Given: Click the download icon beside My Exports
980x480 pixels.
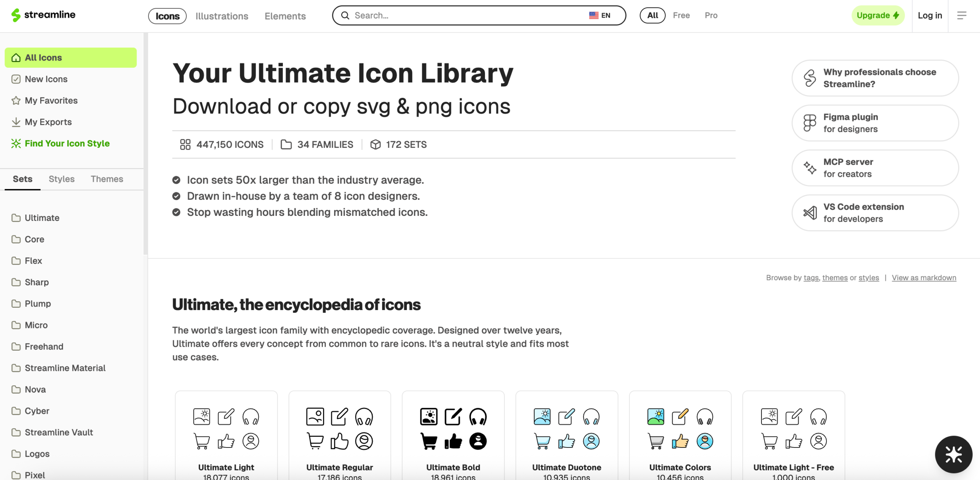Looking at the screenshot, I should pyautogui.click(x=16, y=122).
